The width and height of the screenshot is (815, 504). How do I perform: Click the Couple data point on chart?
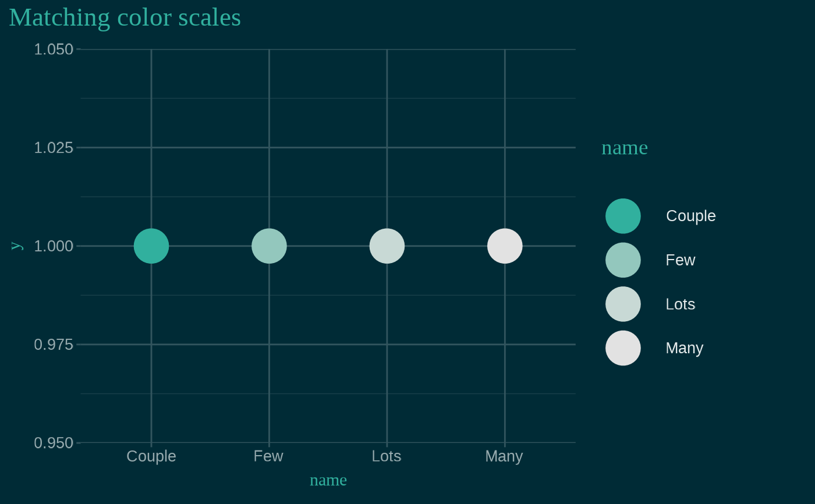point(151,246)
